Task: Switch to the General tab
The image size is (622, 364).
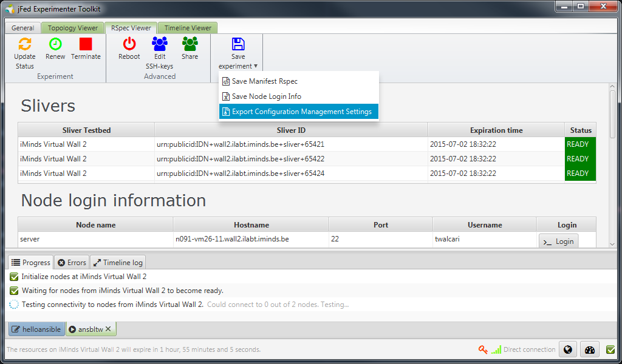Action: [22, 28]
